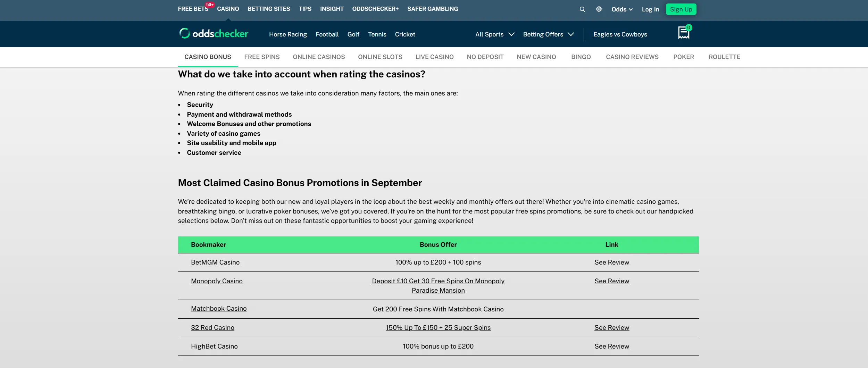Image resolution: width=868 pixels, height=368 pixels.
Task: Switch to the Poker tab
Action: pos(683,57)
